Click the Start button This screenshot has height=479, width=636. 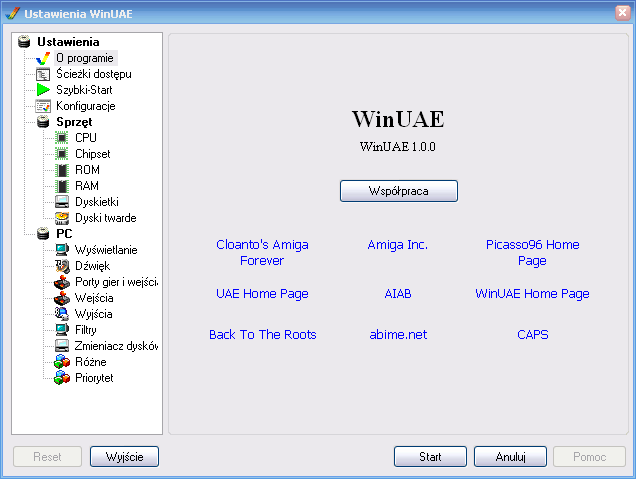click(430, 457)
